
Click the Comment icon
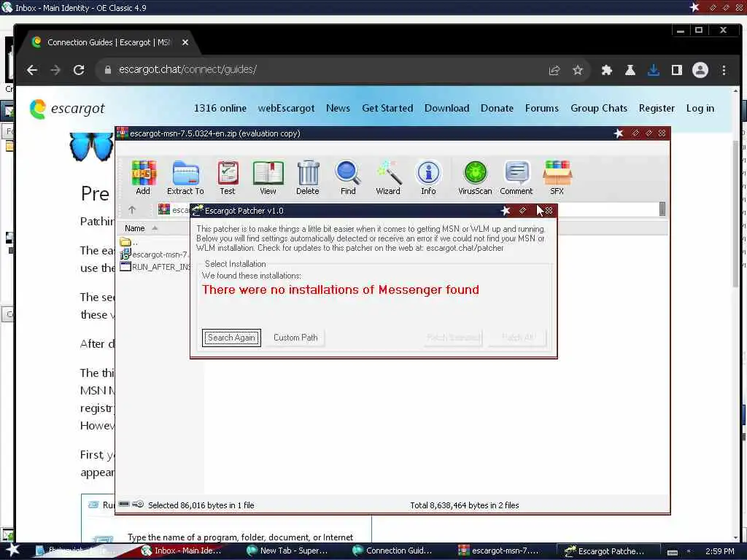pyautogui.click(x=516, y=178)
